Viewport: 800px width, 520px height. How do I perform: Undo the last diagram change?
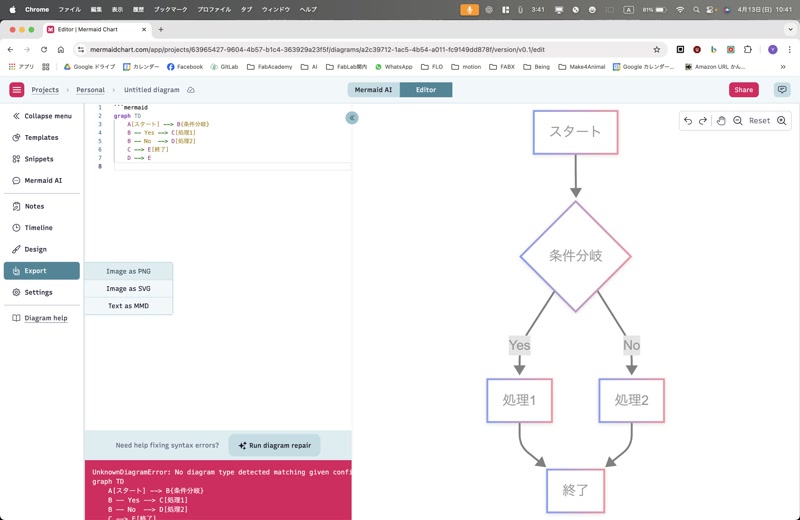click(688, 121)
